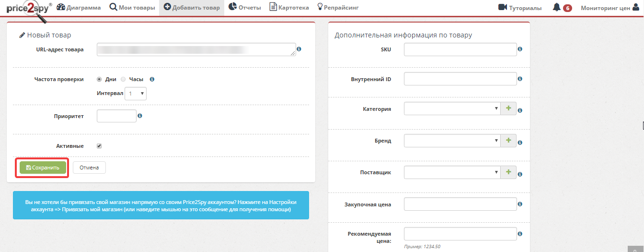Click the info icon next to Рекомендуемая цена
This screenshot has height=252, width=644.
coord(520,234)
